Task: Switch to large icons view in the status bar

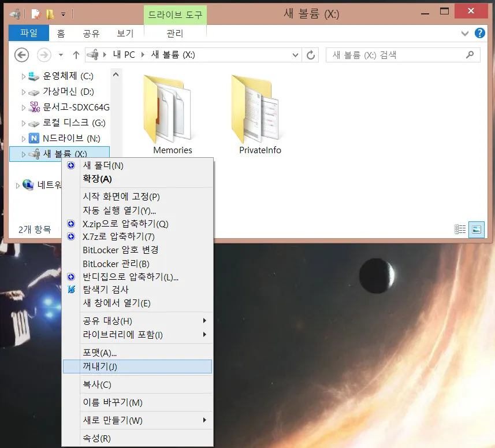Action: 476,229
